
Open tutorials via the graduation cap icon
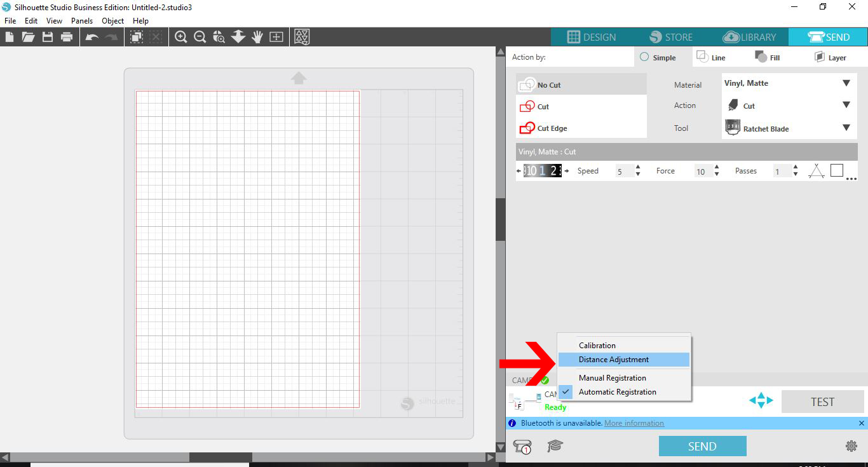tap(555, 446)
